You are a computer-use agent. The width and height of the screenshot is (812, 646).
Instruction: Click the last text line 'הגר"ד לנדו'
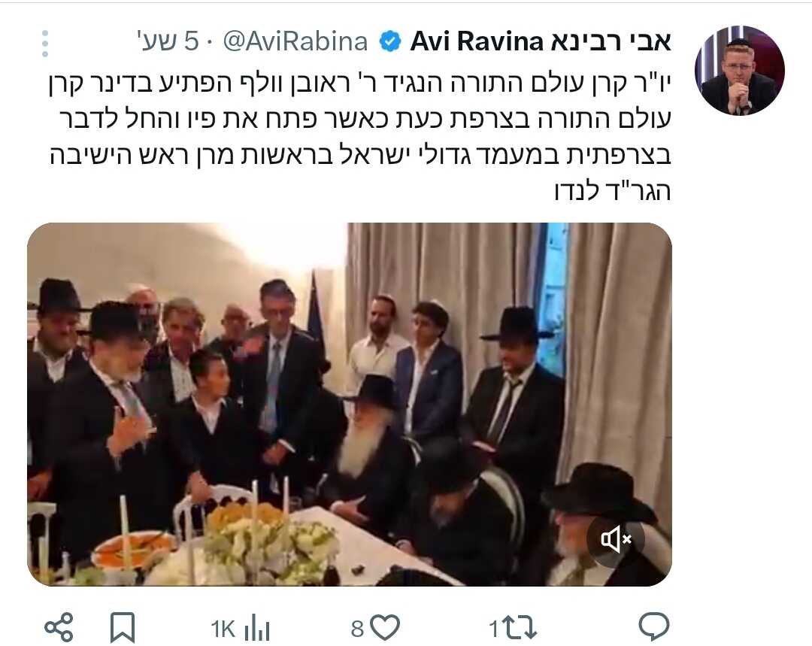613,191
